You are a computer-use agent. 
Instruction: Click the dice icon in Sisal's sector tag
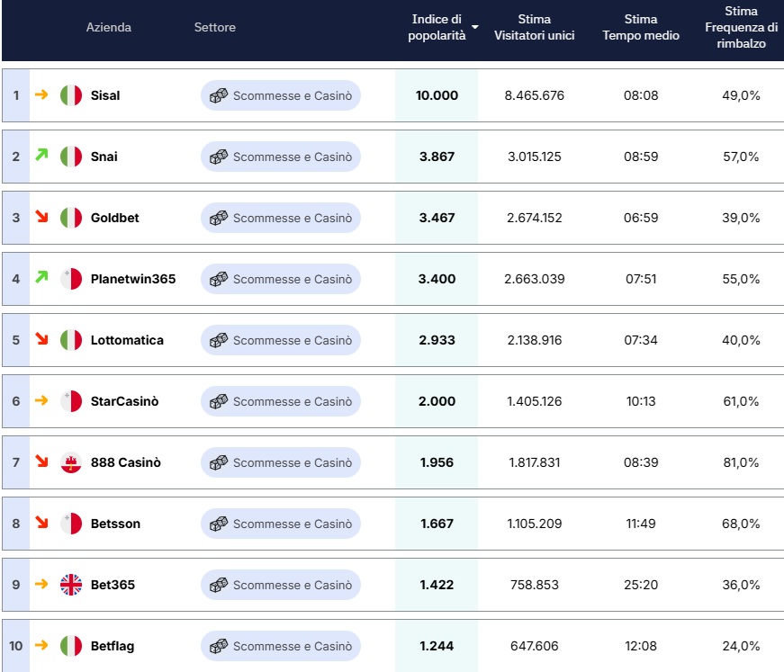219,95
